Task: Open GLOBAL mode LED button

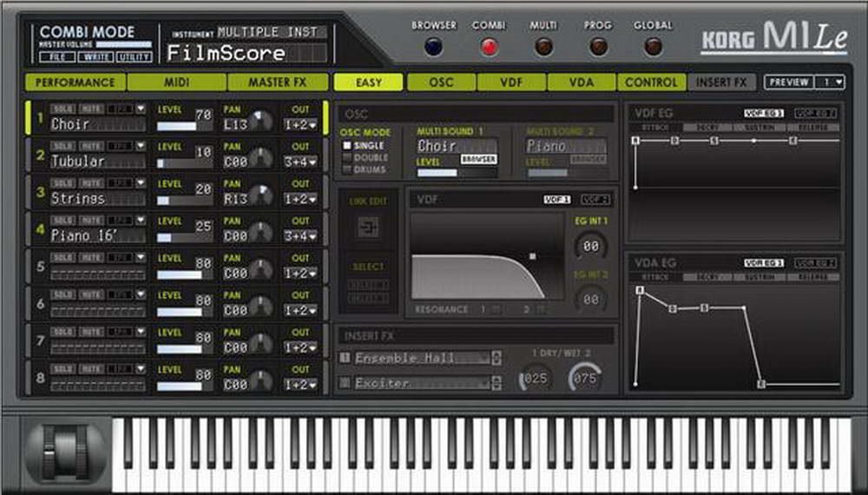Action: 654,47
